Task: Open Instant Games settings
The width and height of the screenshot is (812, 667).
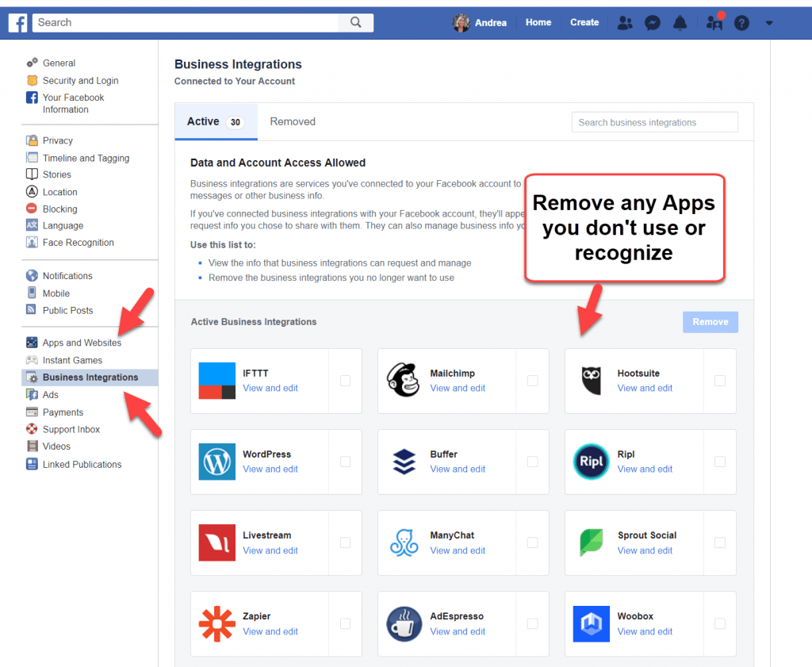Action: 72,360
